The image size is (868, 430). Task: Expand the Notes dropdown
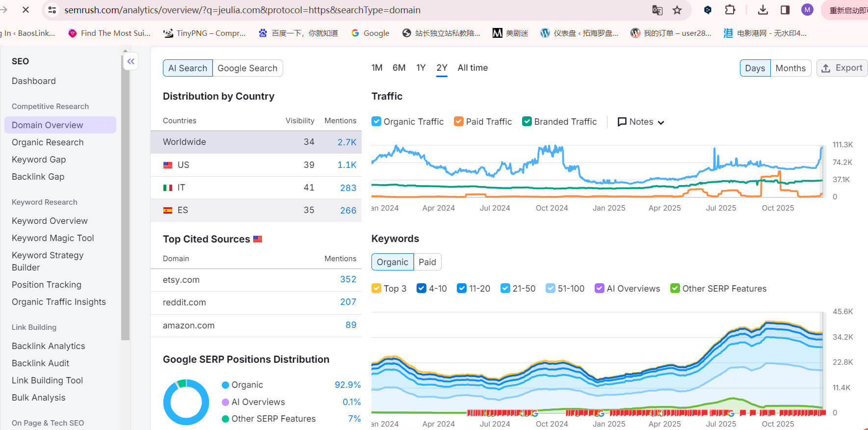coord(641,122)
